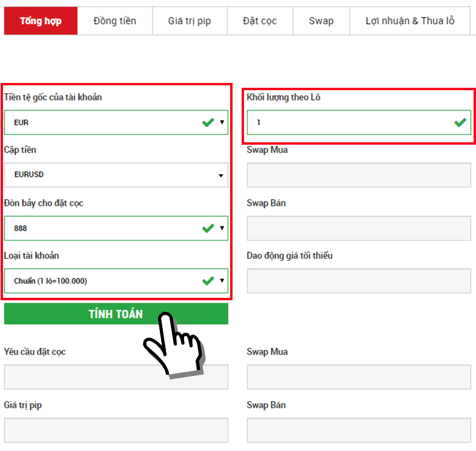Open the Đồng tiền tab
The image size is (476, 451).
(115, 21)
